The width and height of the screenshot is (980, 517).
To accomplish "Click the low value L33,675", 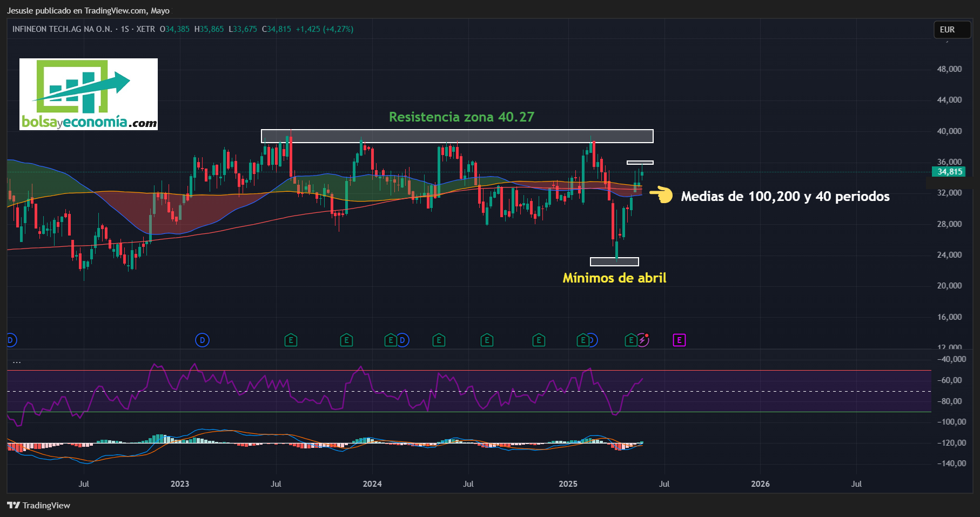I will [243, 29].
